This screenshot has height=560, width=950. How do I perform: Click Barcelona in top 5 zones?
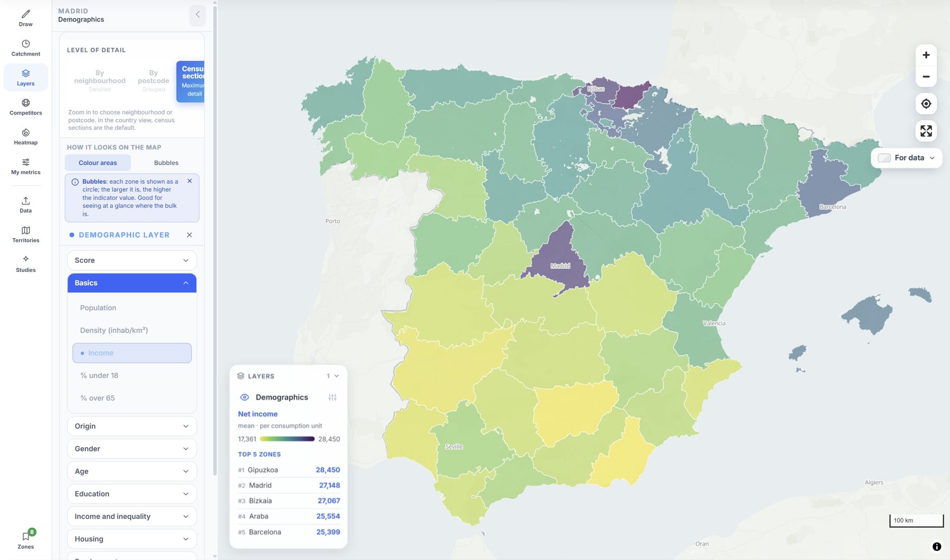(289, 532)
